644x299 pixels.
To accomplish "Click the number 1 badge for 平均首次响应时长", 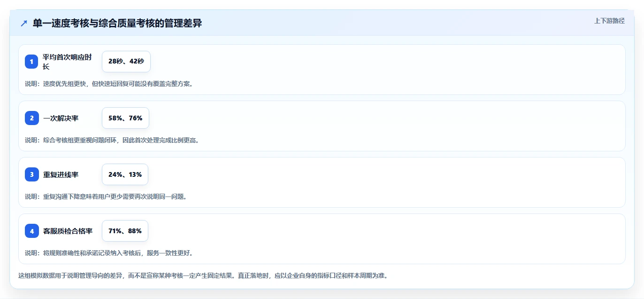I will click(x=32, y=62).
